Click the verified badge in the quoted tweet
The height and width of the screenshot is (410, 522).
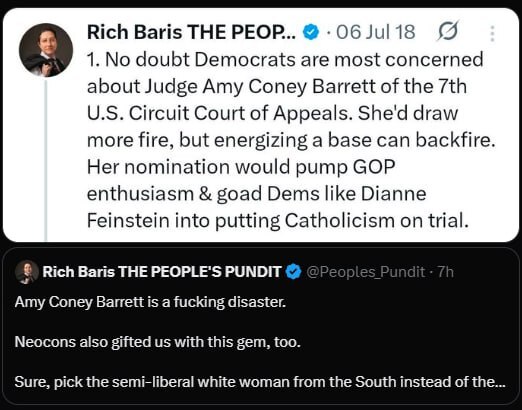pyautogui.click(x=293, y=271)
